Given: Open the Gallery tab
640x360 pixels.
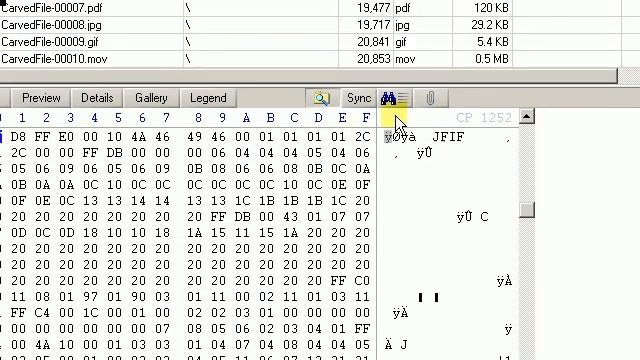Looking at the screenshot, I should 151,98.
